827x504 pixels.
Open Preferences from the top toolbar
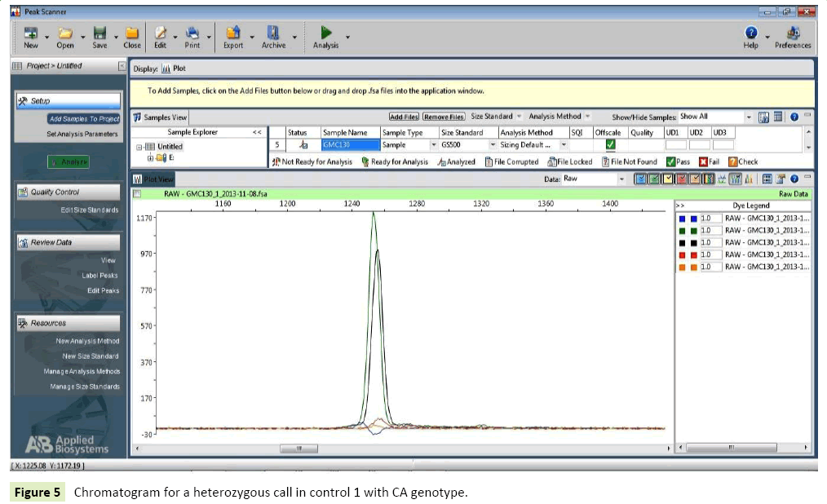(x=793, y=33)
